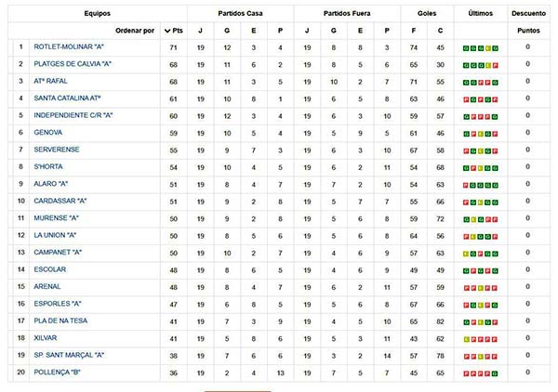Sort by goals F column header
This screenshot has width=558, height=392.
click(x=414, y=31)
